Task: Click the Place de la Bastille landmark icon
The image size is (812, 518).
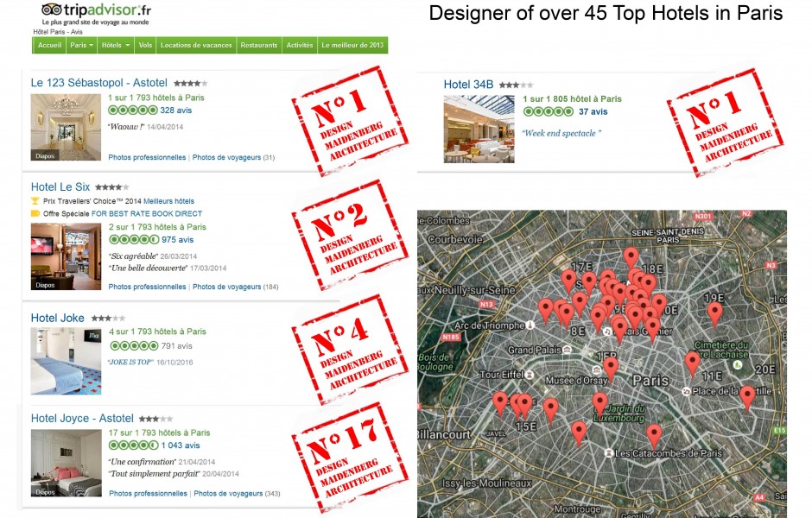Action: [686, 391]
